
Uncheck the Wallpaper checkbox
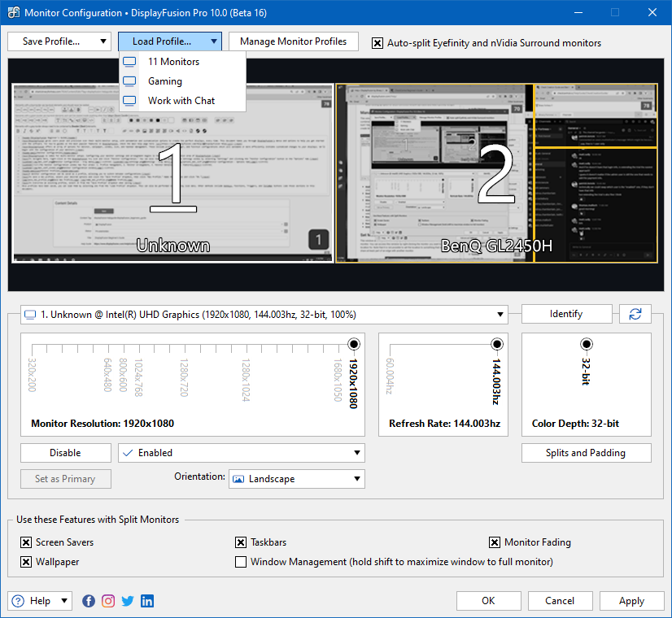pyautogui.click(x=26, y=562)
